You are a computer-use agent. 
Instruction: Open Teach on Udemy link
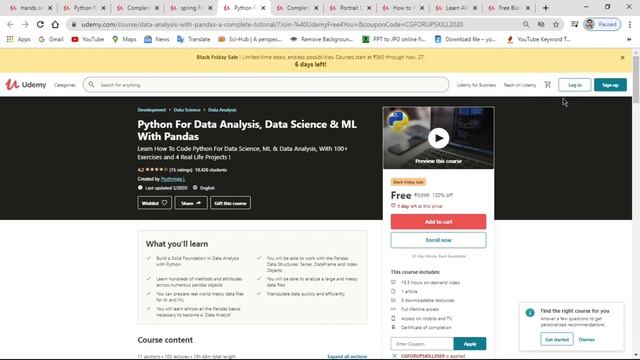[520, 85]
